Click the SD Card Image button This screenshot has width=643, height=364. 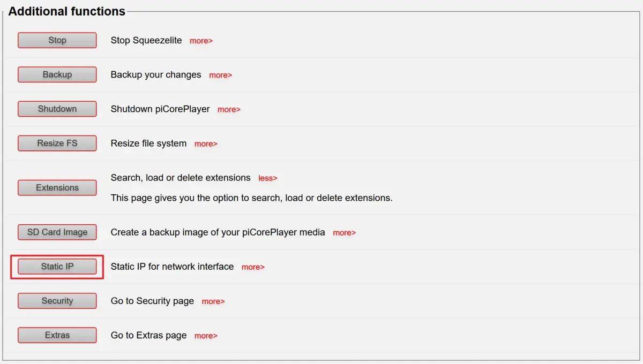pyautogui.click(x=57, y=232)
